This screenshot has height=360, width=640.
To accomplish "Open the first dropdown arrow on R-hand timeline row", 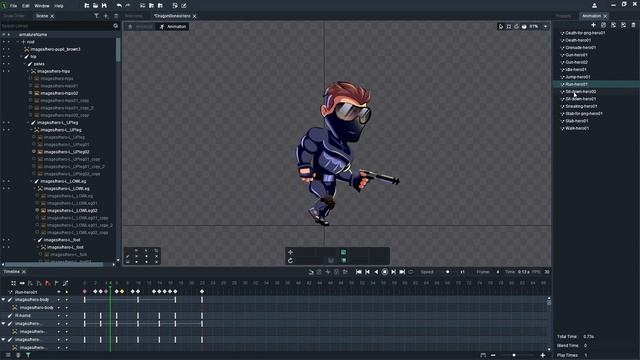I will (58, 316).
